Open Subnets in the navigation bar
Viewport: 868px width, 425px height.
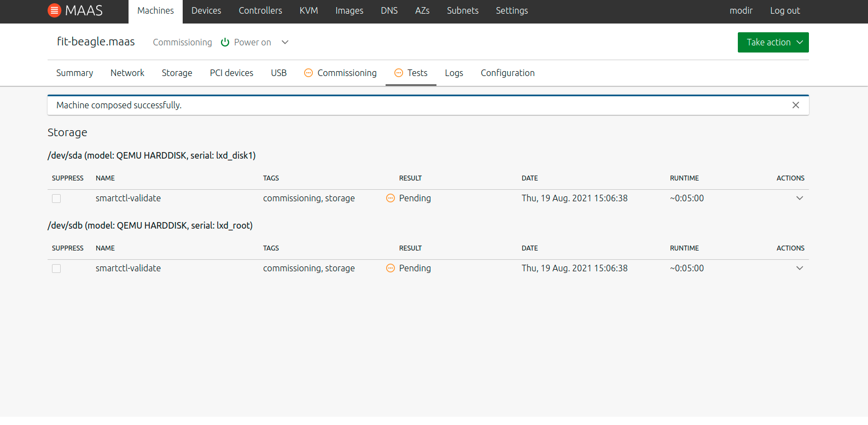[462, 10]
